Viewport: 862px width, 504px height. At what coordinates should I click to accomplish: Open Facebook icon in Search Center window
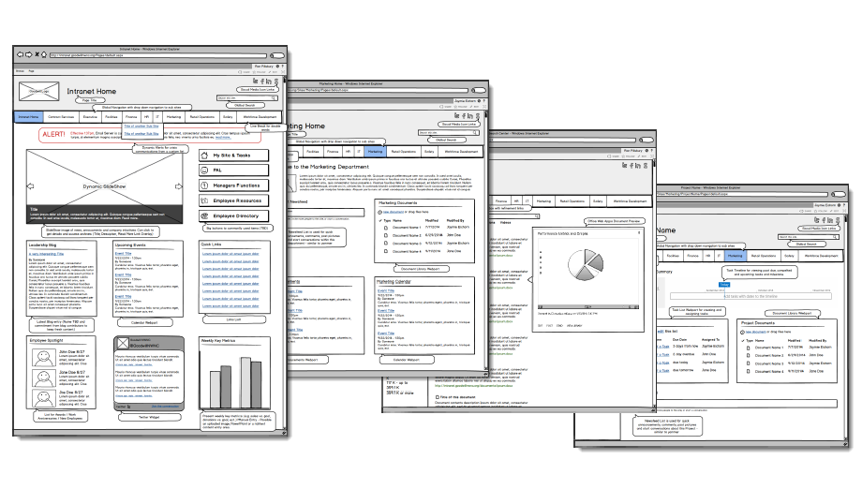632,166
